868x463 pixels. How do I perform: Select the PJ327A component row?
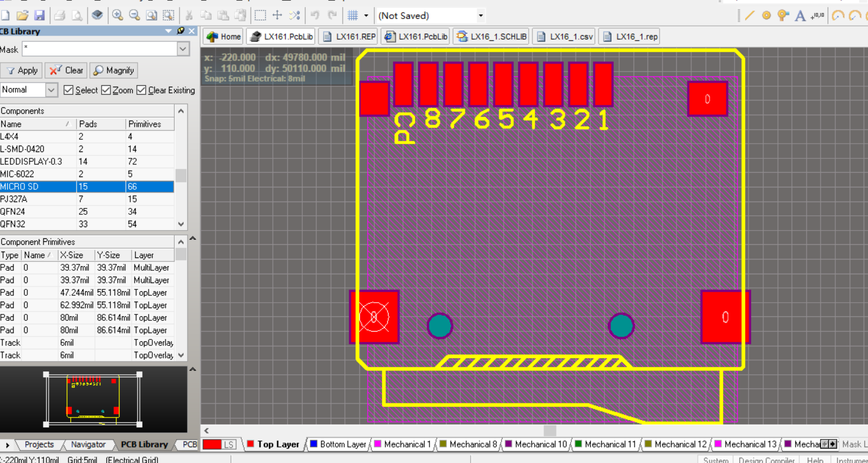(x=87, y=199)
